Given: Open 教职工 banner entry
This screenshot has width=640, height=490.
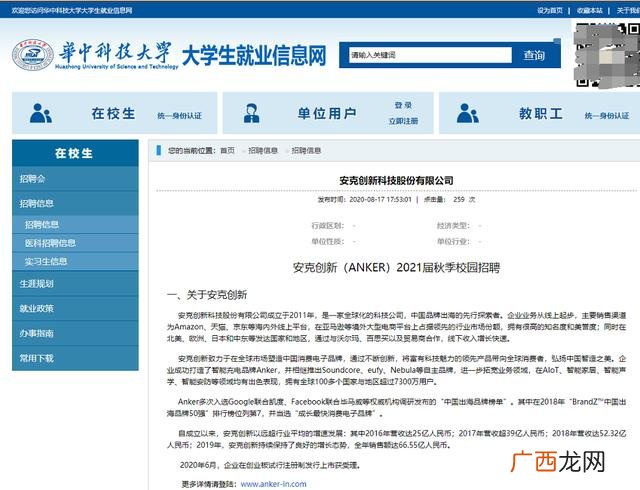Looking at the screenshot, I should point(541,113).
